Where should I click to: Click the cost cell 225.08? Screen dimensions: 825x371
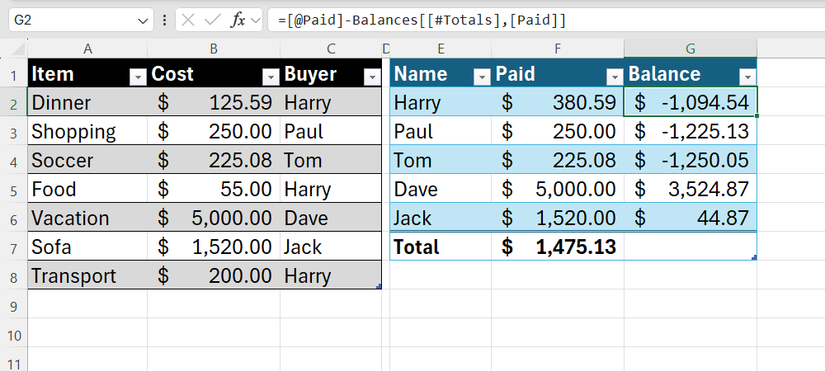(214, 160)
